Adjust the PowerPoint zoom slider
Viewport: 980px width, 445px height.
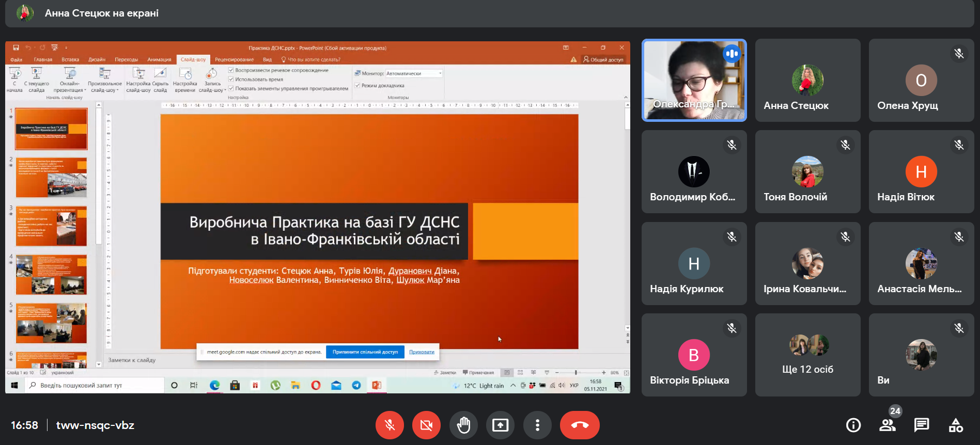pyautogui.click(x=575, y=372)
